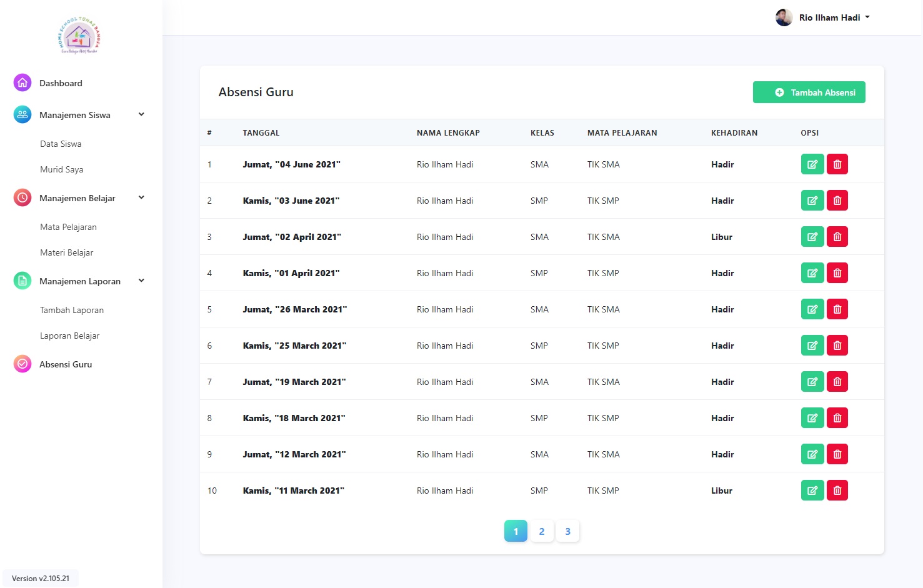Click the Manajemen Belajar clock icon
Image resolution: width=923 pixels, height=588 pixels.
pyautogui.click(x=22, y=197)
